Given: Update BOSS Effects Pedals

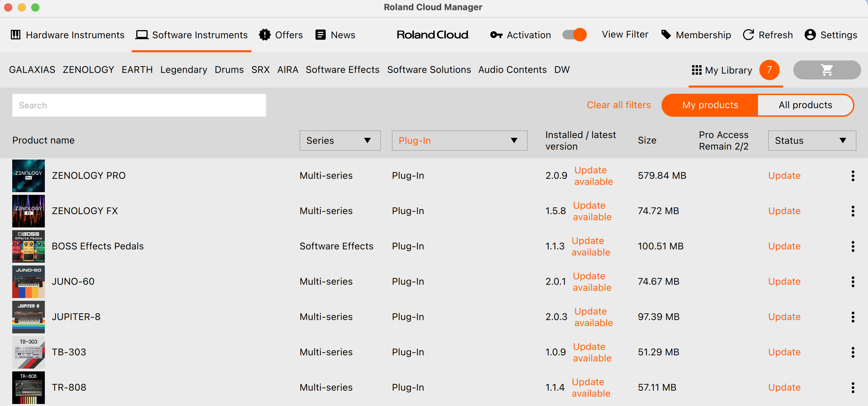Looking at the screenshot, I should pos(784,246).
